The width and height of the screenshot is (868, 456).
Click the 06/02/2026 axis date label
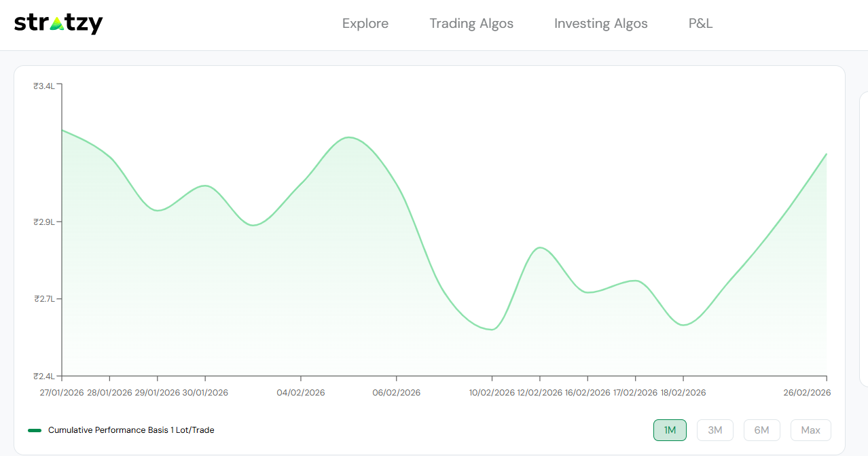397,393
